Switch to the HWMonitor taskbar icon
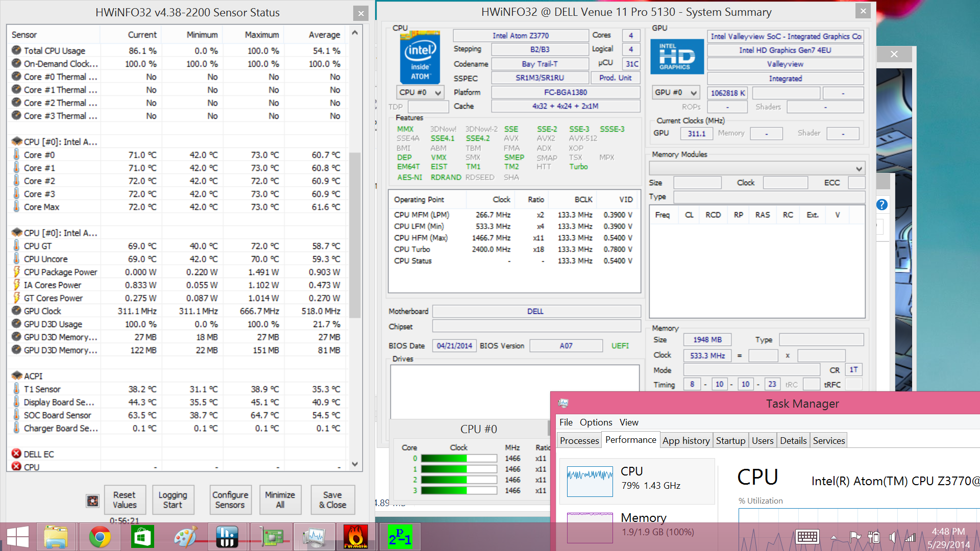Screen dimensions: 980x551 227,537
